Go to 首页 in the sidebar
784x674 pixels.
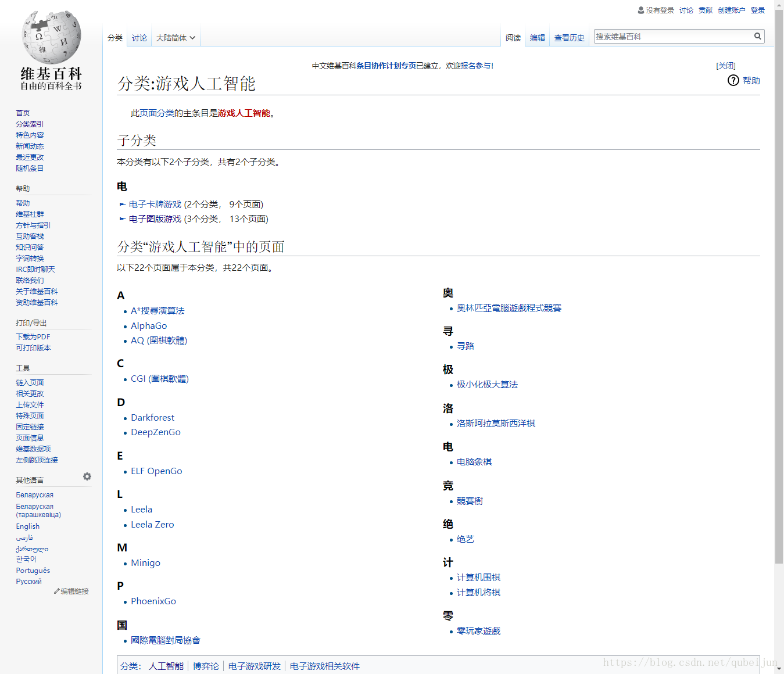(x=23, y=113)
